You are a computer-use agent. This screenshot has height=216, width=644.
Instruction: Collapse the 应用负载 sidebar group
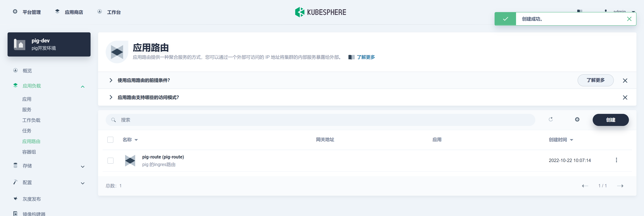coord(83,87)
